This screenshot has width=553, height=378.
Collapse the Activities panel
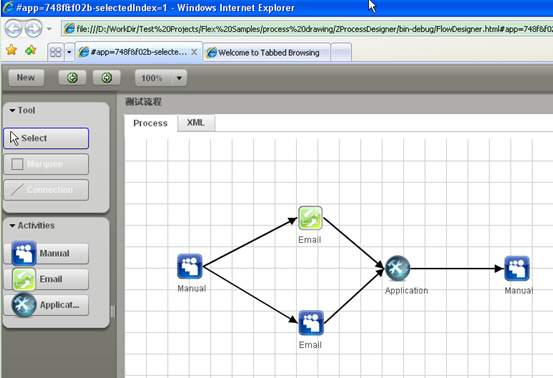coord(12,225)
